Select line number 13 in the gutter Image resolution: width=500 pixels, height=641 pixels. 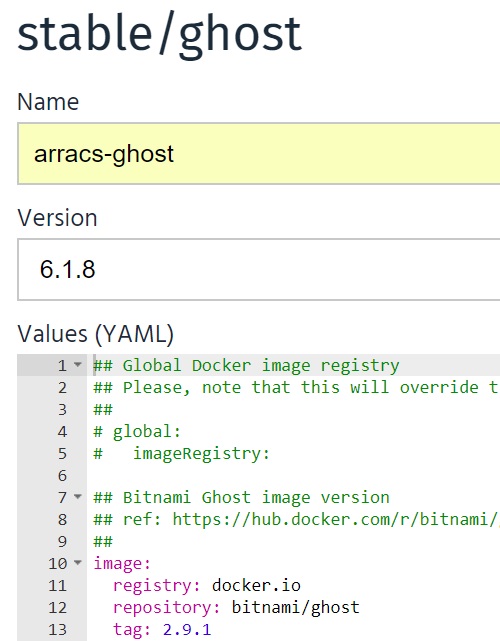point(58,630)
